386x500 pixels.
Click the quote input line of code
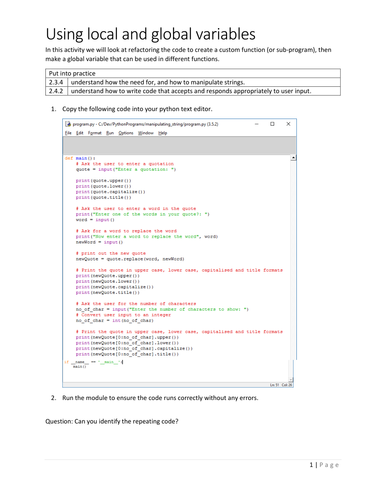pyautogui.click(x=126, y=169)
